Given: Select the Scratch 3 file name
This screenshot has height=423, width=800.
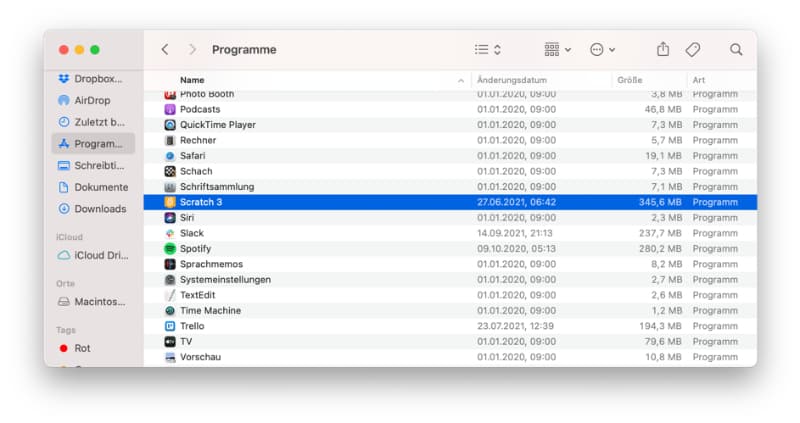Looking at the screenshot, I should tap(201, 202).
